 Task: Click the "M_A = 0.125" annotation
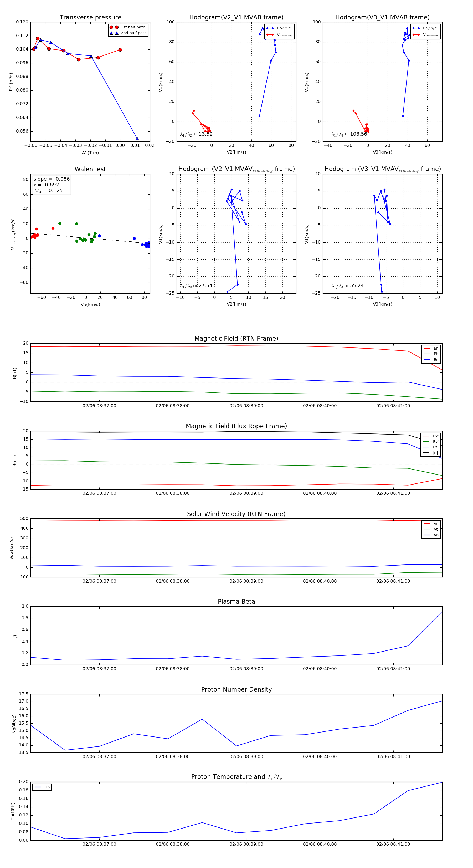pyautogui.click(x=48, y=191)
